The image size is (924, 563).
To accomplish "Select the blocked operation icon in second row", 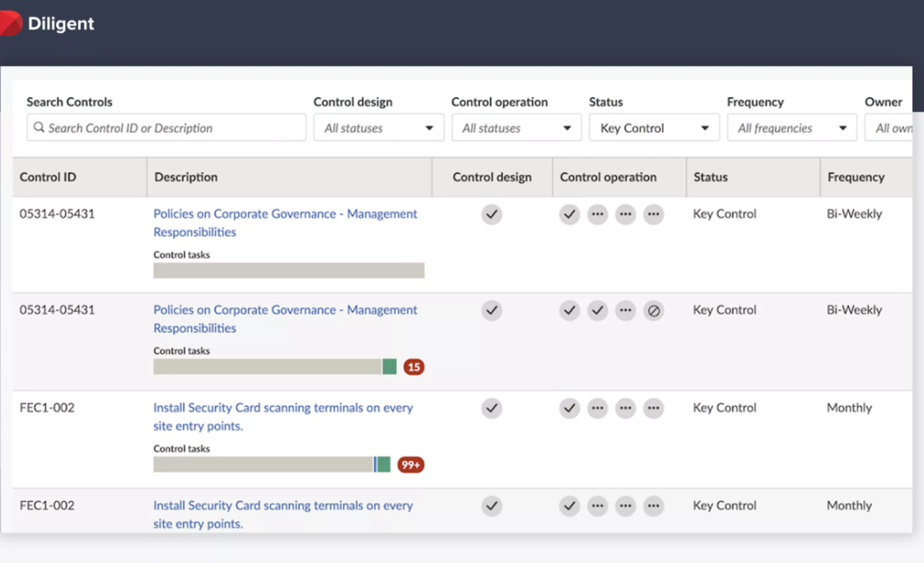I will coord(653,310).
